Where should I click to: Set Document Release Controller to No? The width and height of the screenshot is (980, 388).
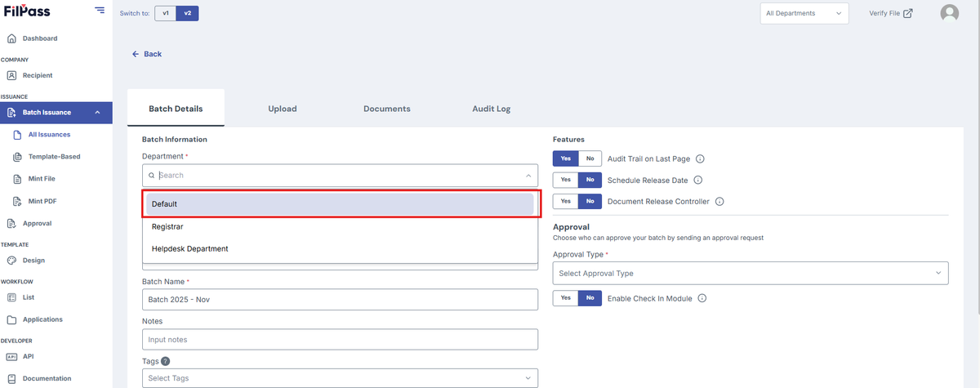(590, 201)
